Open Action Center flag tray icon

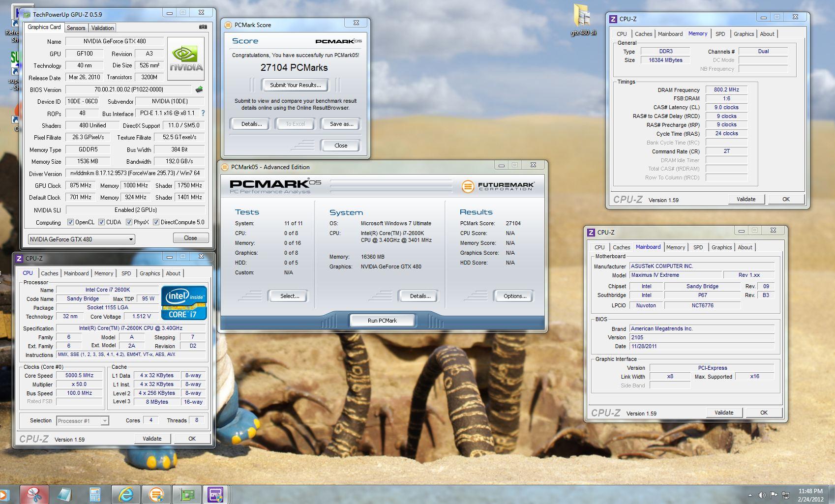click(774, 495)
